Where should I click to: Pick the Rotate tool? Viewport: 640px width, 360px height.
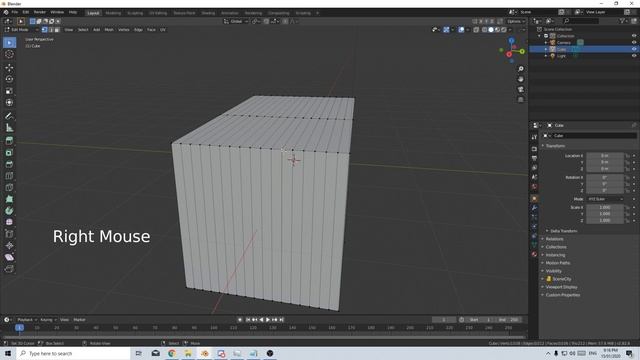coord(9,79)
